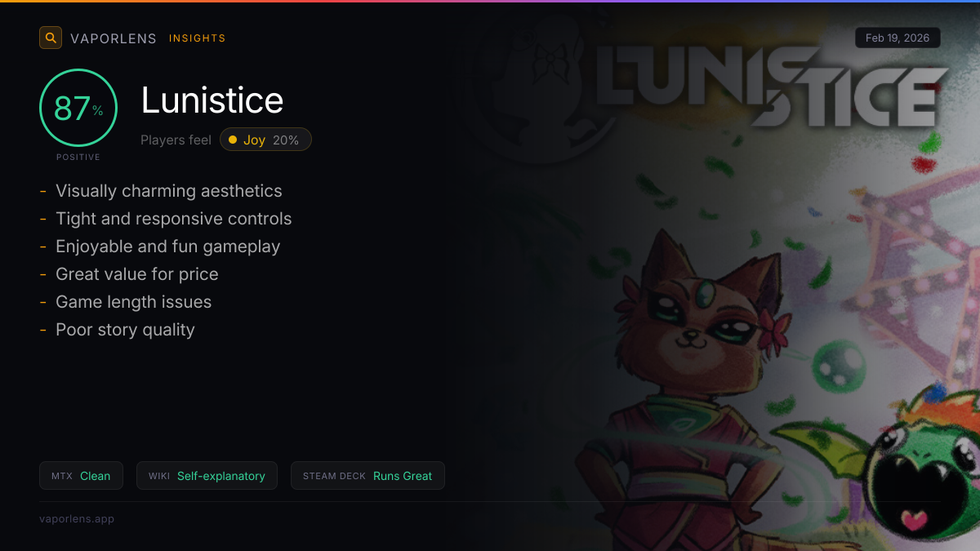Click the 87% positive score circle
The width and height of the screenshot is (980, 551).
tap(78, 108)
